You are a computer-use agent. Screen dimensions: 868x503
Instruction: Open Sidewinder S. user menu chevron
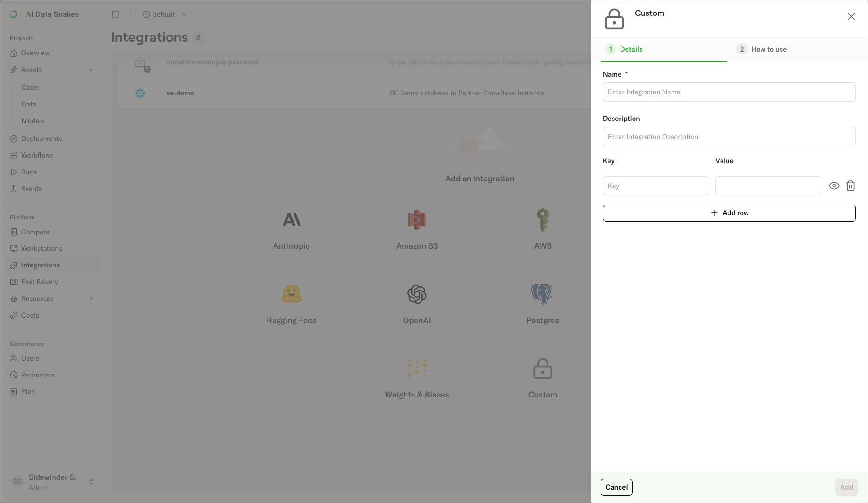pyautogui.click(x=91, y=482)
